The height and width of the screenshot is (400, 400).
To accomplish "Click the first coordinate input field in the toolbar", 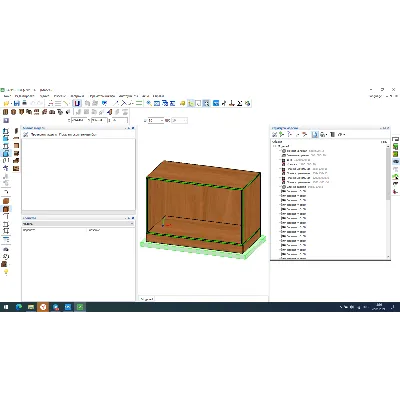I will tap(80, 120).
